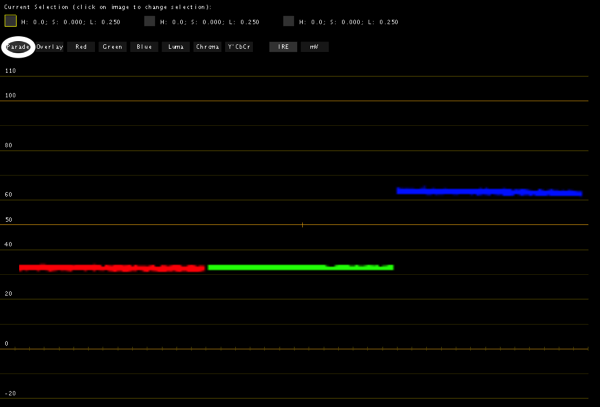Screen dimensions: 600x407
Task: Set scale units to mV
Action: (x=314, y=47)
